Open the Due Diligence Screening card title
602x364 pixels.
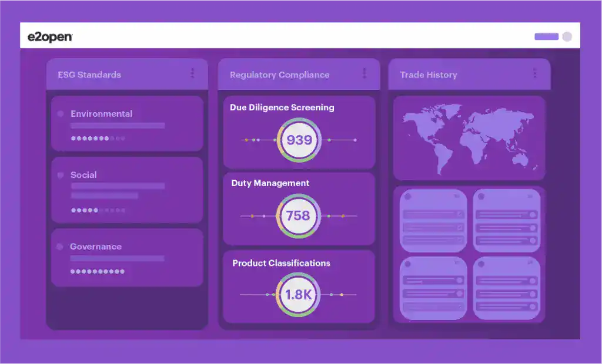click(x=282, y=107)
